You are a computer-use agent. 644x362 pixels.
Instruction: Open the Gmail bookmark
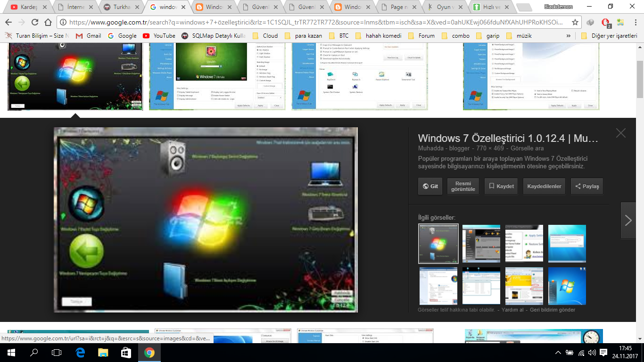[89, 36]
